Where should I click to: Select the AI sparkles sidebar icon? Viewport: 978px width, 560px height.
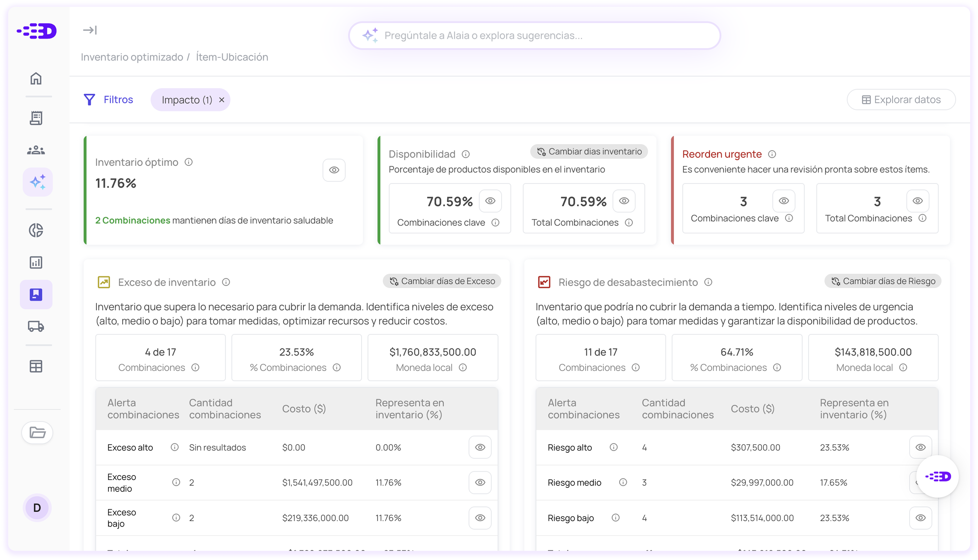pyautogui.click(x=37, y=182)
